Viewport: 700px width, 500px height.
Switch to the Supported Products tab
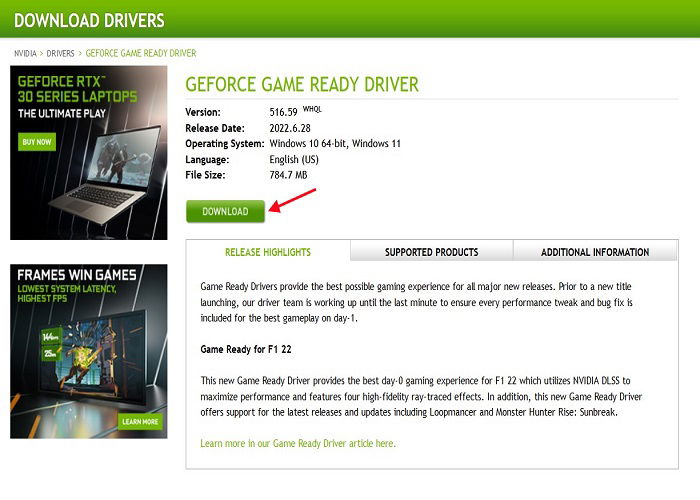pos(431,251)
